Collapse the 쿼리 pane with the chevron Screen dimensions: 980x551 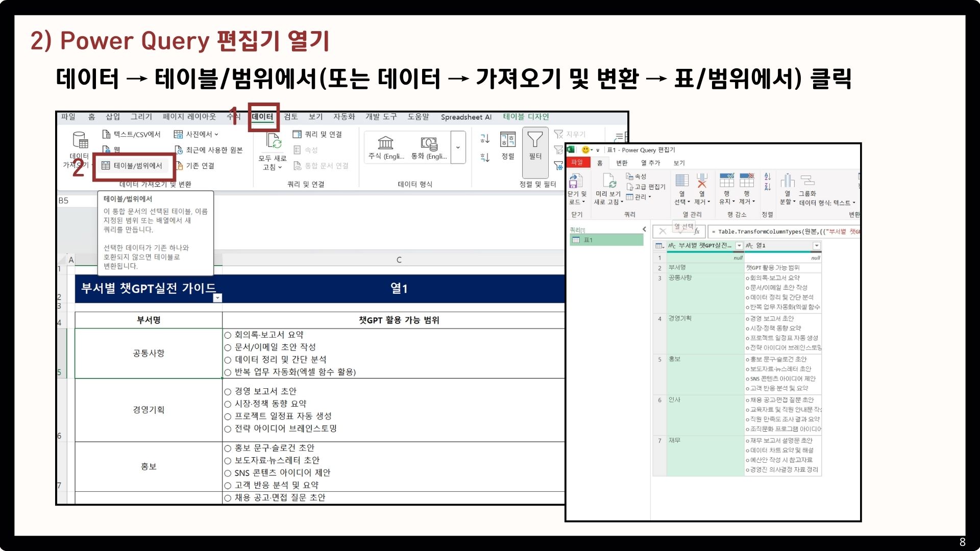tap(644, 230)
